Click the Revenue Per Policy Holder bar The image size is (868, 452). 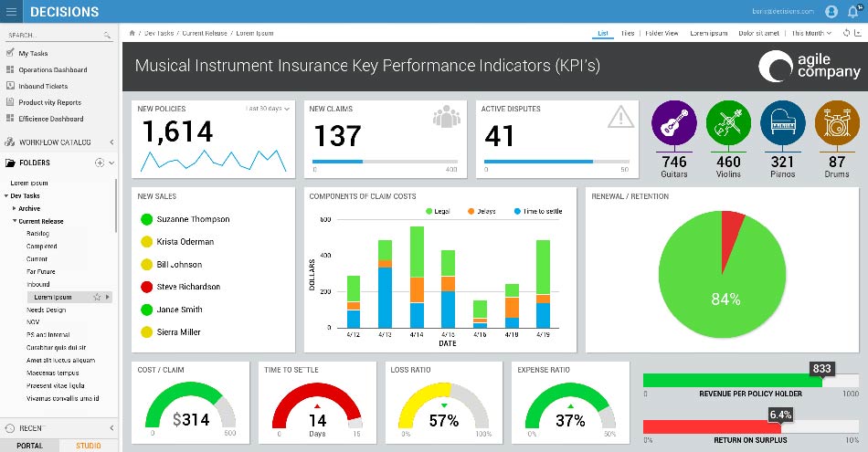[731, 381]
